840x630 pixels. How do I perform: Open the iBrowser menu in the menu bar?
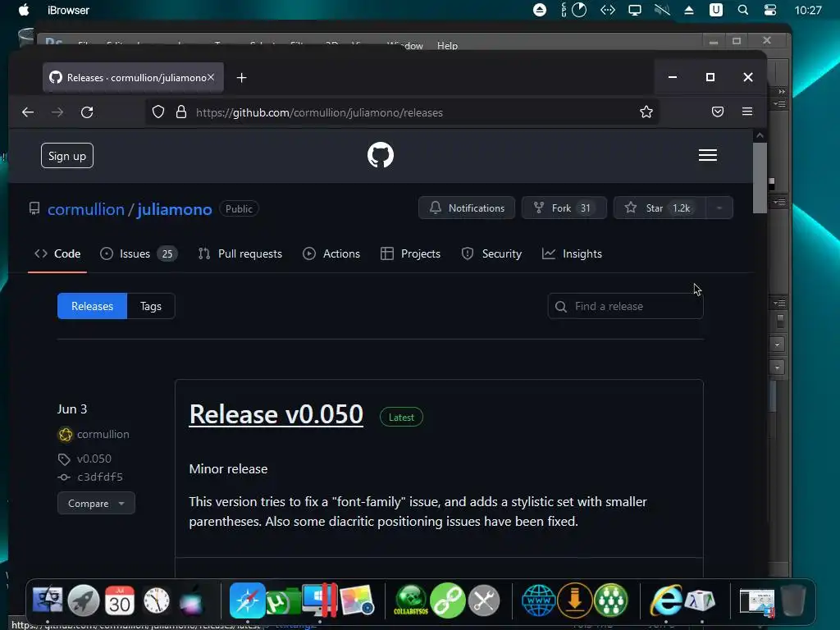click(69, 10)
